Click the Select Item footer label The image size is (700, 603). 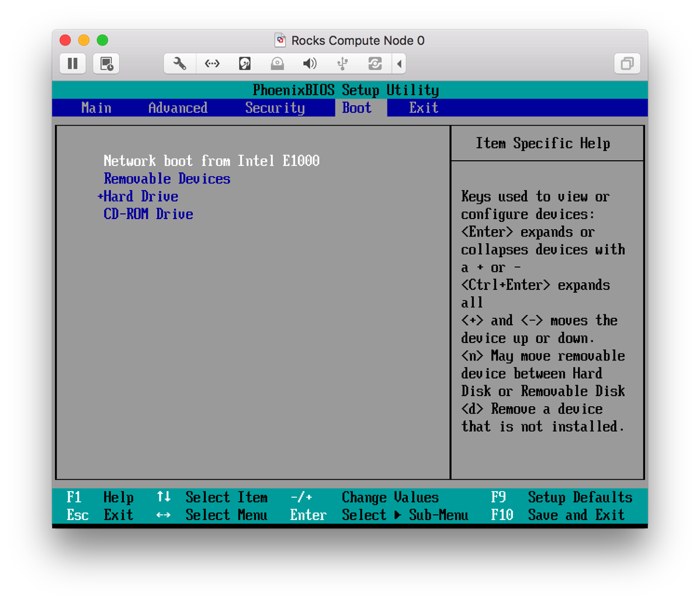coord(227,497)
